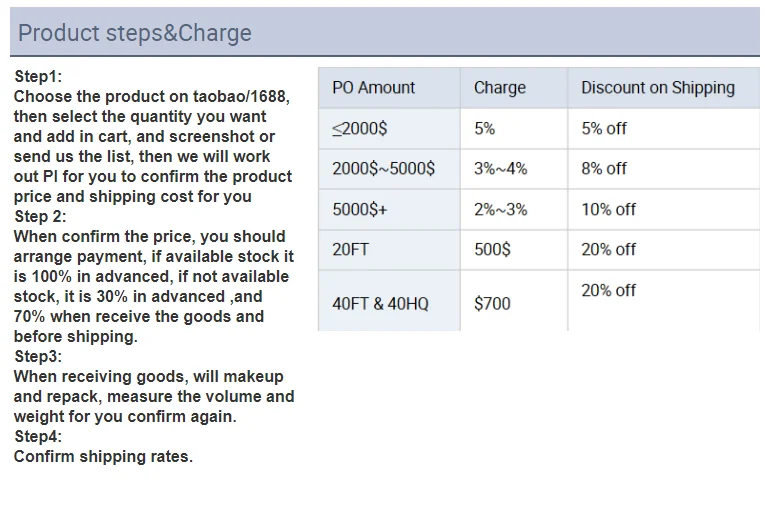The width and height of the screenshot is (765, 506).
Task: Select the "Step 2:" label
Action: (x=40, y=216)
